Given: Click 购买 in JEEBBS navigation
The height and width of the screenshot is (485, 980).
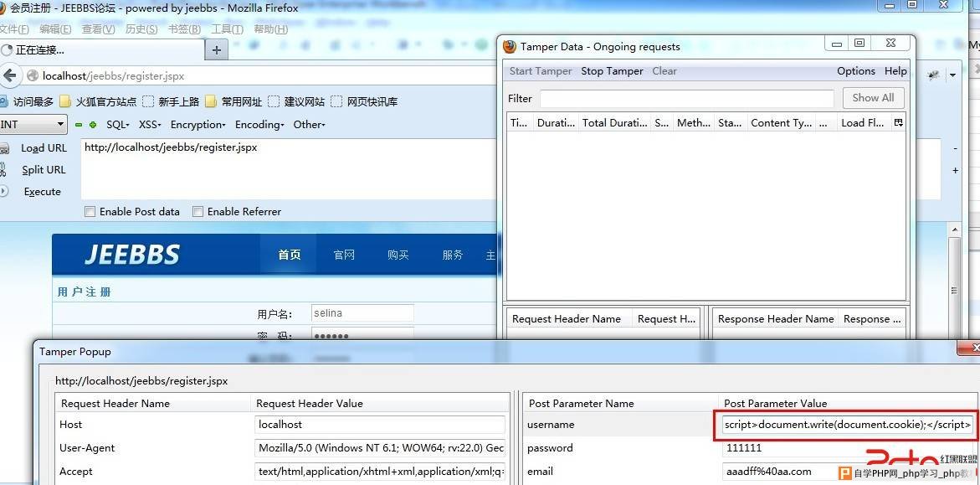Looking at the screenshot, I should point(398,255).
